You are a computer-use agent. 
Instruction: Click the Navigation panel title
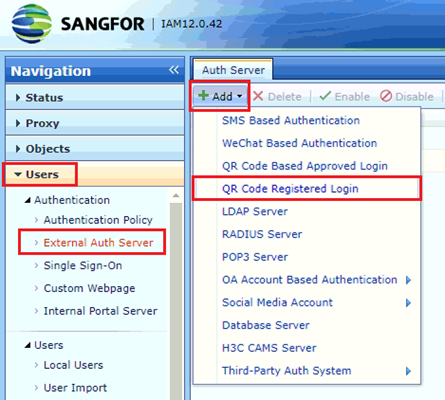pyautogui.click(x=51, y=71)
